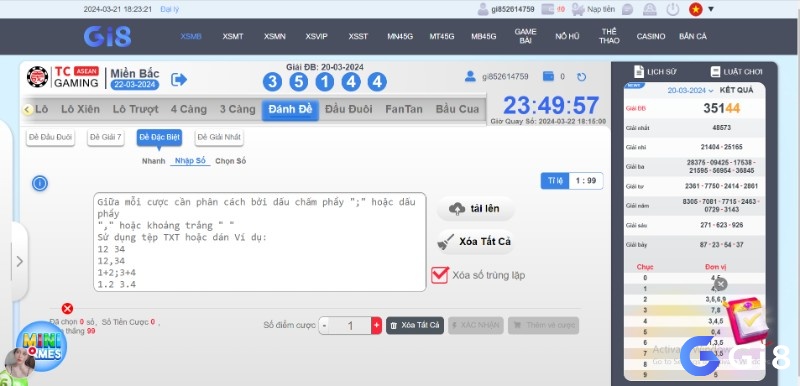Image resolution: width=800 pixels, height=386 pixels.
Task: Switch to the Lô Xiên tab
Action: [81, 109]
